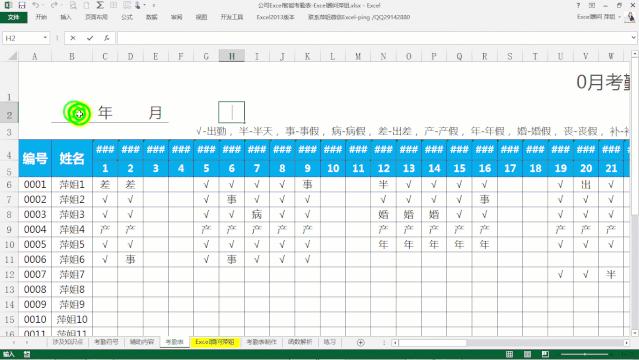Viewport: 639px width, 360px height.
Task: Select row 6 header
Action: tap(9, 185)
